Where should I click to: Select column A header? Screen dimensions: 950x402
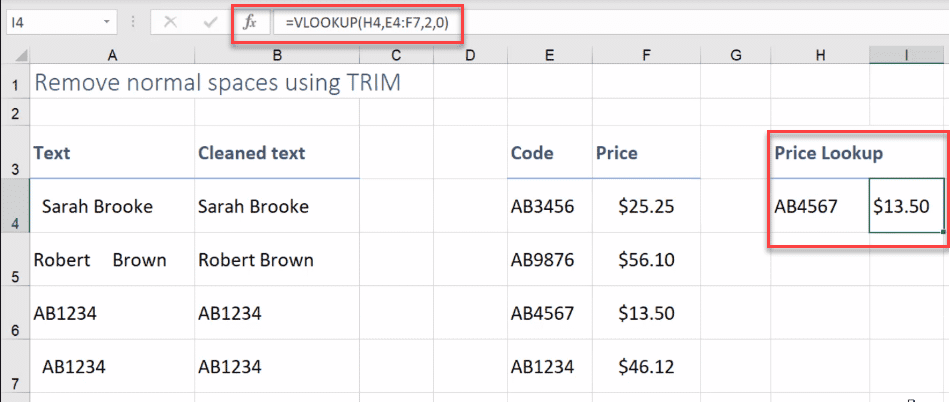[x=112, y=56]
